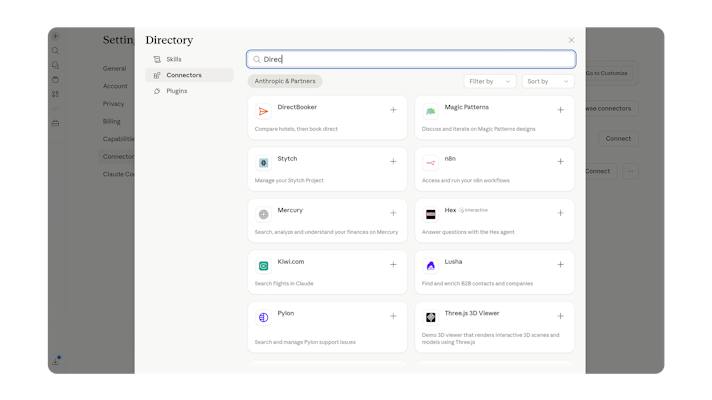Click the Pylon logo icon
This screenshot has width=712, height=400.
263,317
